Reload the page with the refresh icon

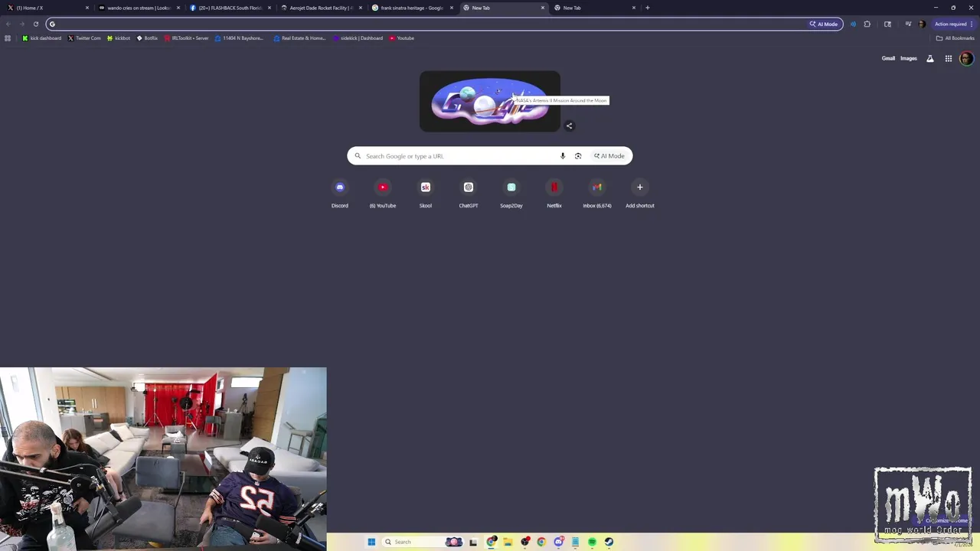click(36, 24)
